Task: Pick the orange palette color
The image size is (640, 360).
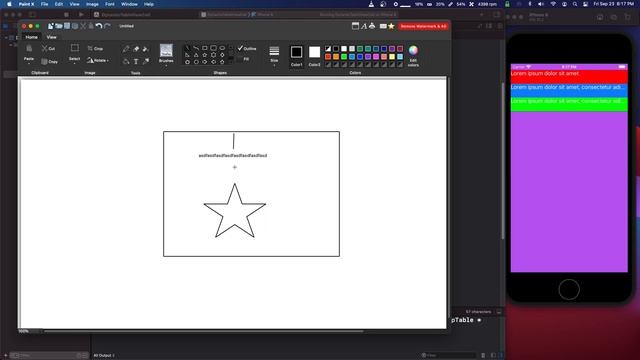Action: pyautogui.click(x=336, y=57)
